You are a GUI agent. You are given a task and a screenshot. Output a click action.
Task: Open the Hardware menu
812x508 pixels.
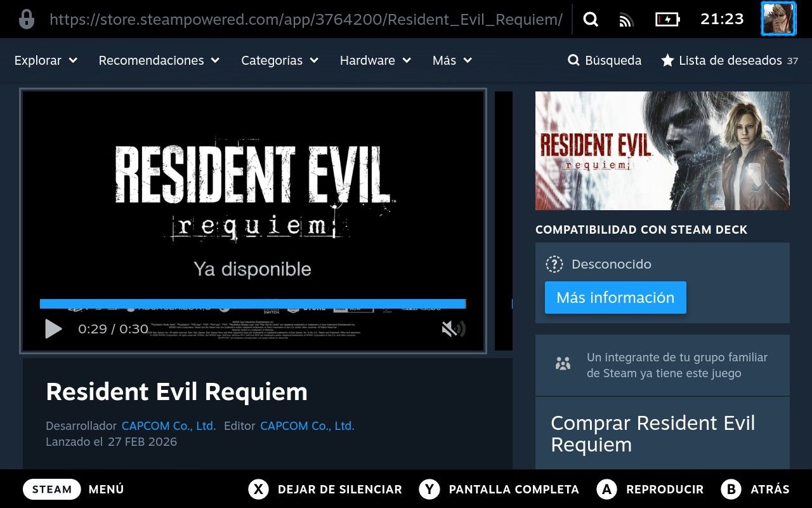coord(375,60)
